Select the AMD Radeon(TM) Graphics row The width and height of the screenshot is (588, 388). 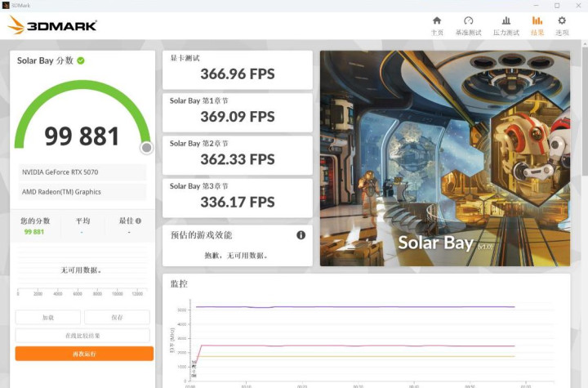point(82,192)
